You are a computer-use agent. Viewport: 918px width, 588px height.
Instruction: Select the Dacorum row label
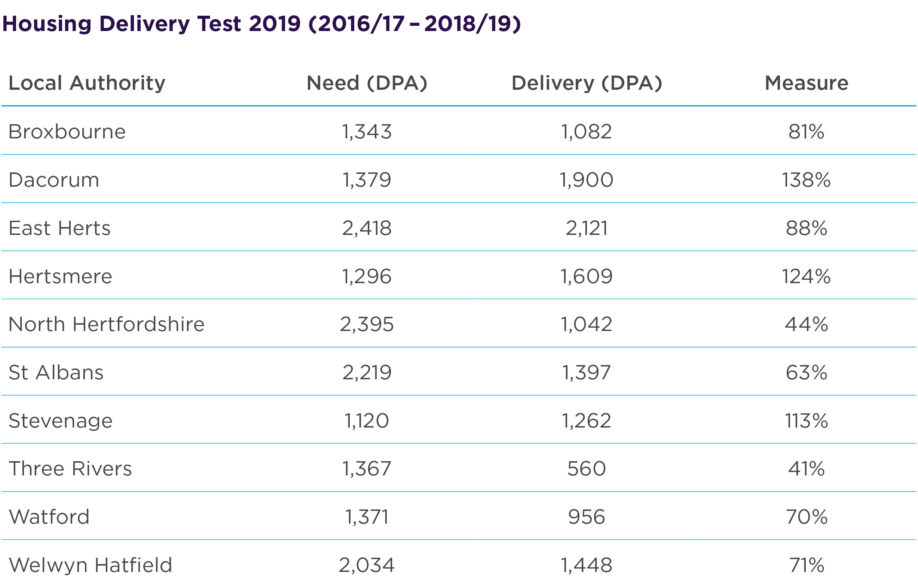(54, 180)
